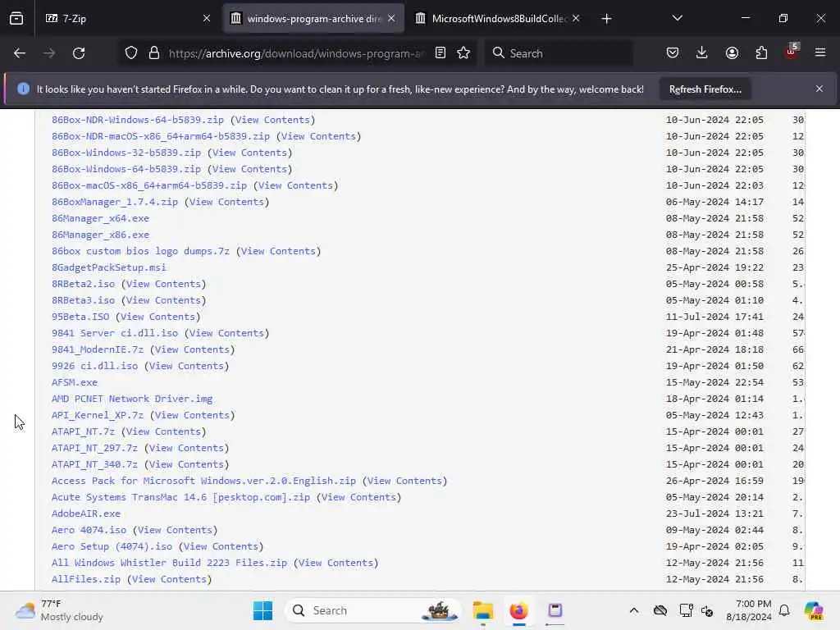Viewport: 840px width, 630px height.
Task: Click the Refresh Firefox button
Action: [705, 89]
